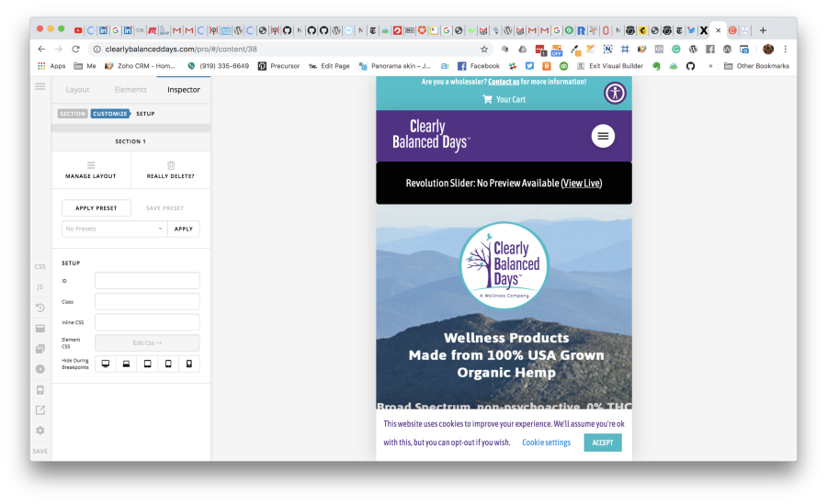Open the Chrome profile avatar

coord(768,49)
